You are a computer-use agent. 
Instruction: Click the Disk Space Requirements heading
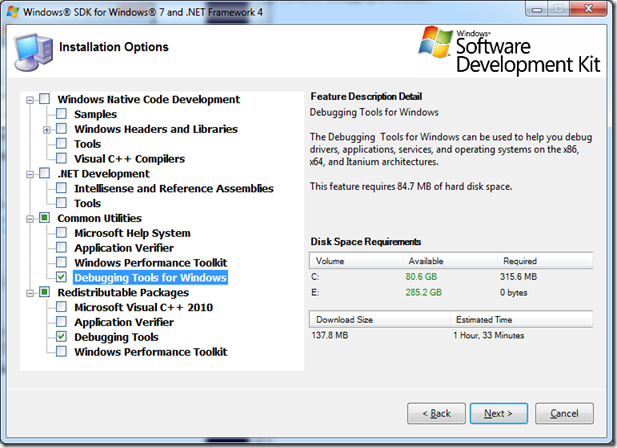click(x=366, y=242)
